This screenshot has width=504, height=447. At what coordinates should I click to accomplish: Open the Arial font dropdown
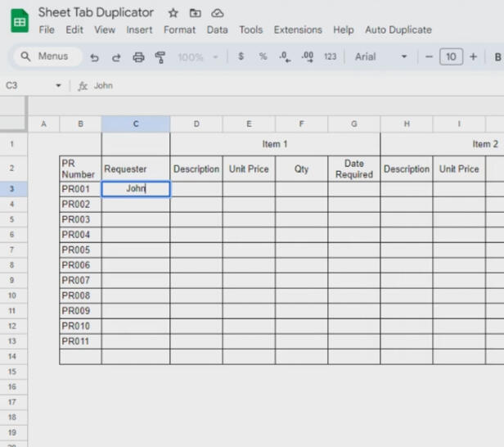point(381,57)
